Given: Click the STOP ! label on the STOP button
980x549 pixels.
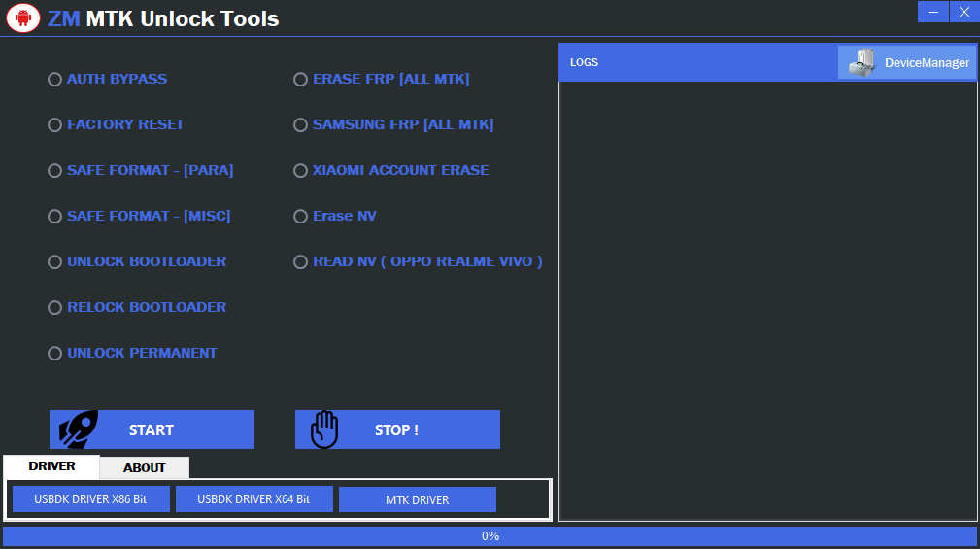Looking at the screenshot, I should tap(396, 430).
